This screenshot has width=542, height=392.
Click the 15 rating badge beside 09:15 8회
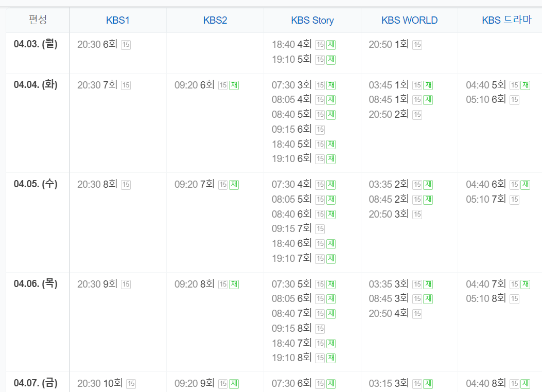[x=320, y=329]
